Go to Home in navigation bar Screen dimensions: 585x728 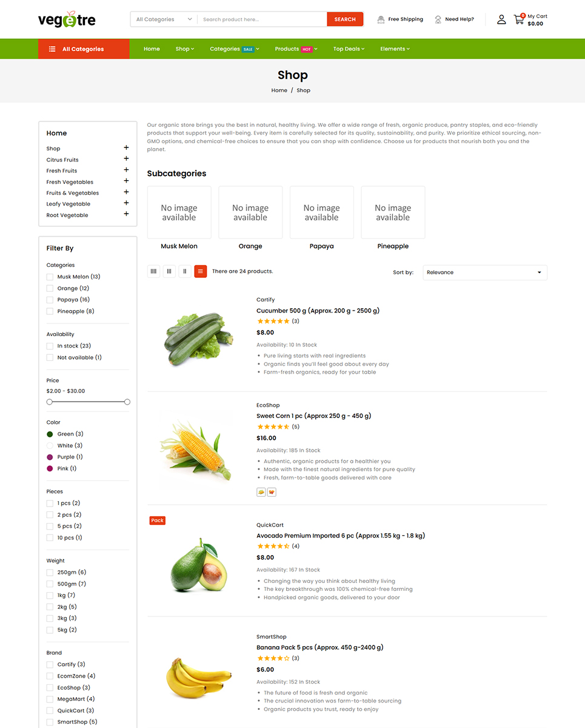click(152, 49)
